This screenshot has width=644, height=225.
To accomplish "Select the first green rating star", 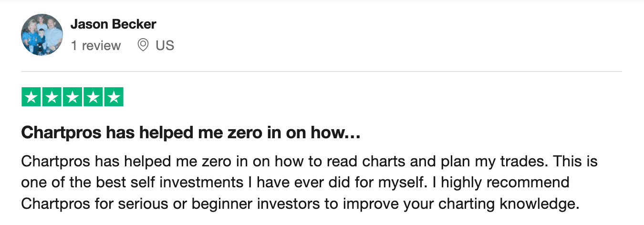I will [x=31, y=97].
